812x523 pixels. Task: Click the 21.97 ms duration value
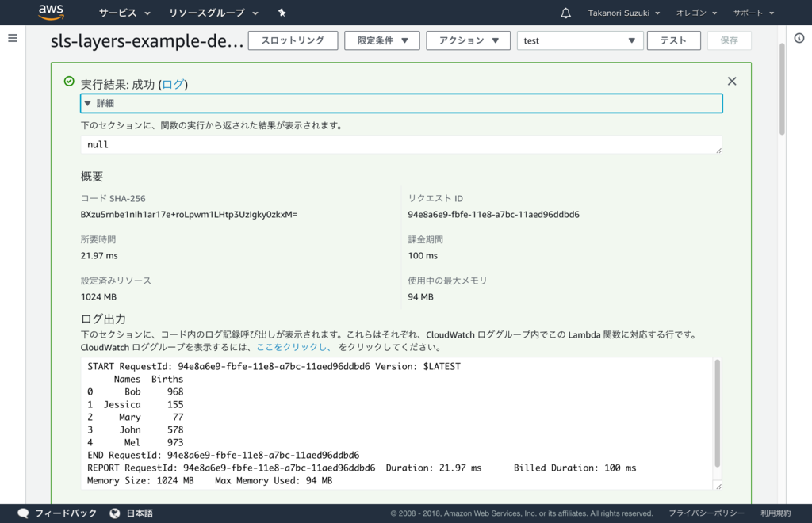(x=99, y=255)
